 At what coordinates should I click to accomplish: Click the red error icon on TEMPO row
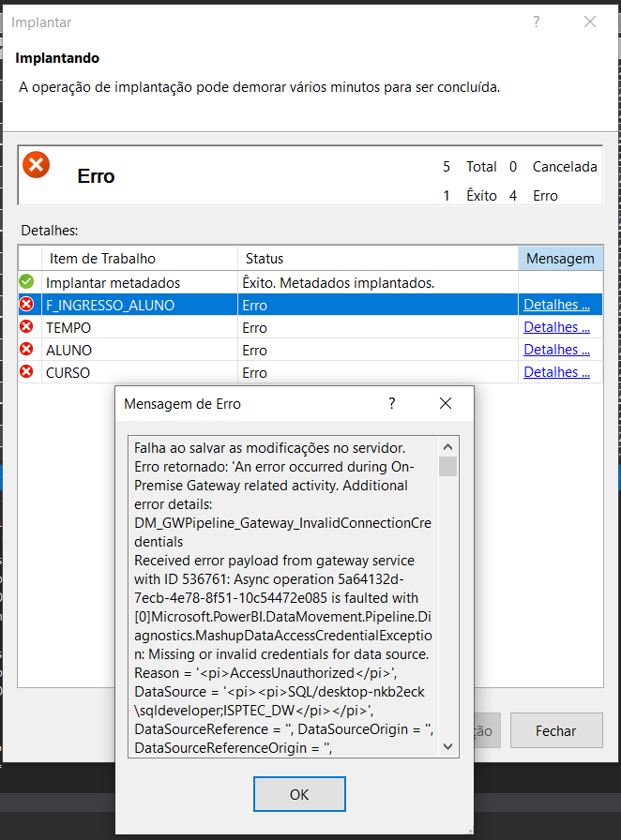pos(28,326)
